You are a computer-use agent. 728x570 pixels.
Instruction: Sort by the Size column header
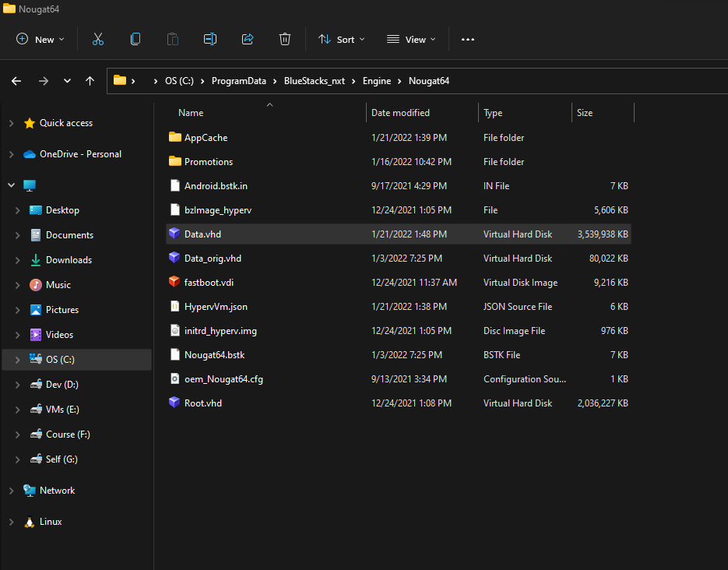(x=585, y=113)
